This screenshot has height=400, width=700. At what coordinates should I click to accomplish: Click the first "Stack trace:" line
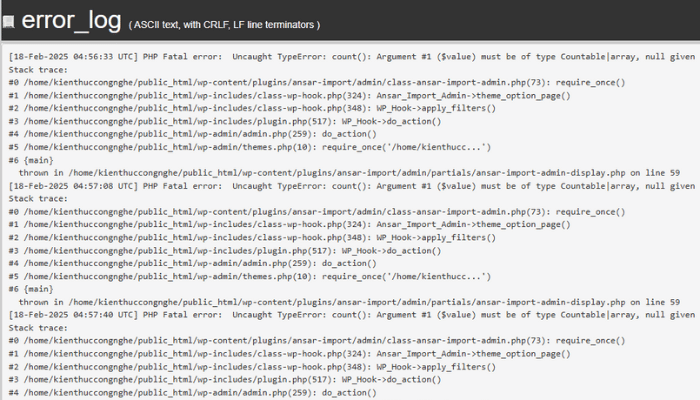(38, 70)
